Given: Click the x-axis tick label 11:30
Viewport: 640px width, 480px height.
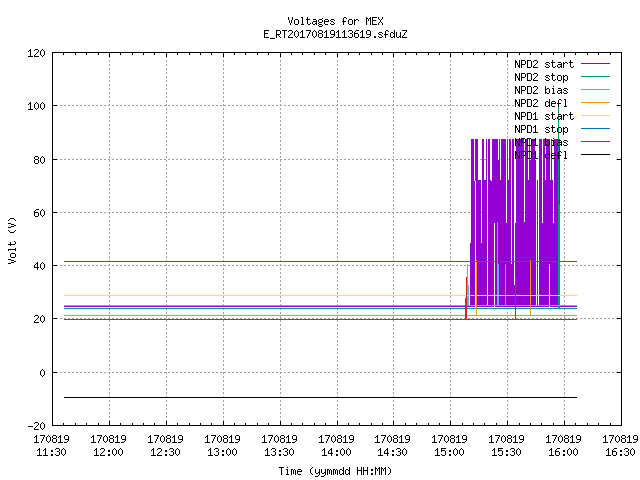Looking at the screenshot, I should [51, 452].
